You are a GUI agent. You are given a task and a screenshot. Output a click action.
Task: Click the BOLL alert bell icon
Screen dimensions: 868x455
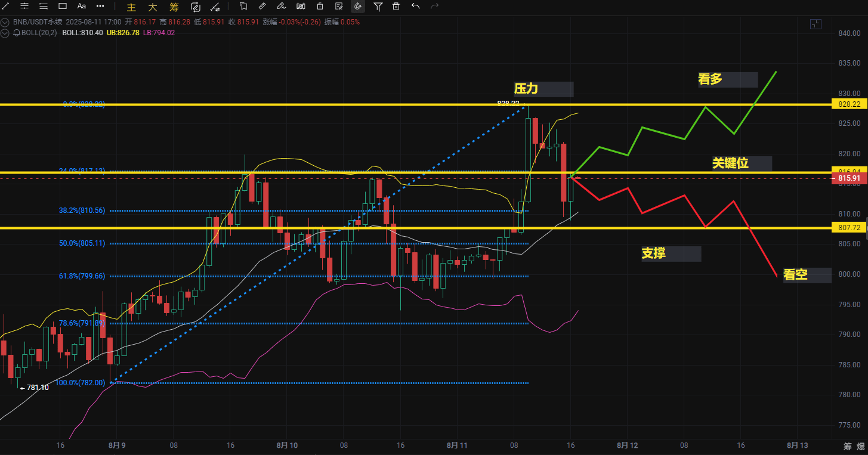coord(17,33)
